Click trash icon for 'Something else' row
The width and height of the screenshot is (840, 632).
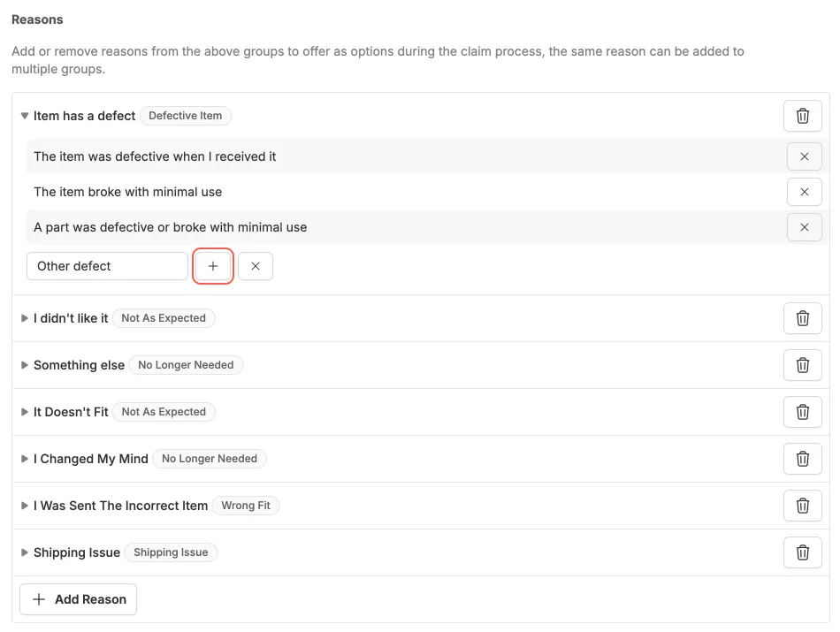tap(802, 365)
